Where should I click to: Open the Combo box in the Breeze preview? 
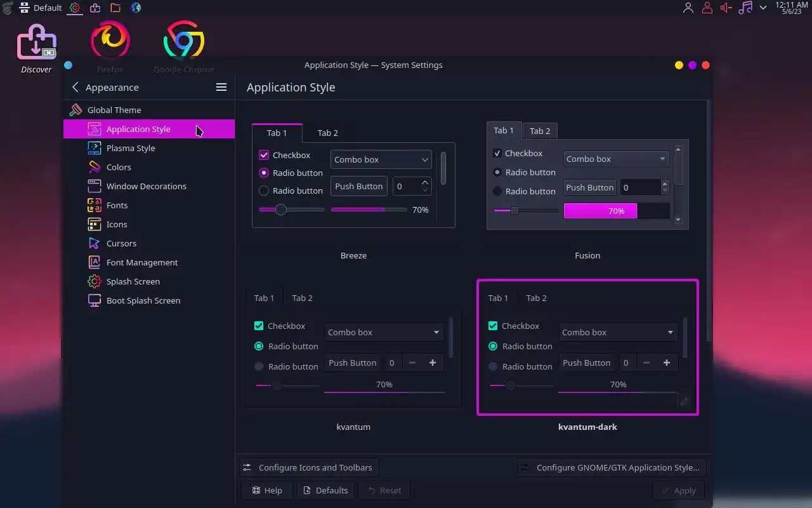pos(381,159)
